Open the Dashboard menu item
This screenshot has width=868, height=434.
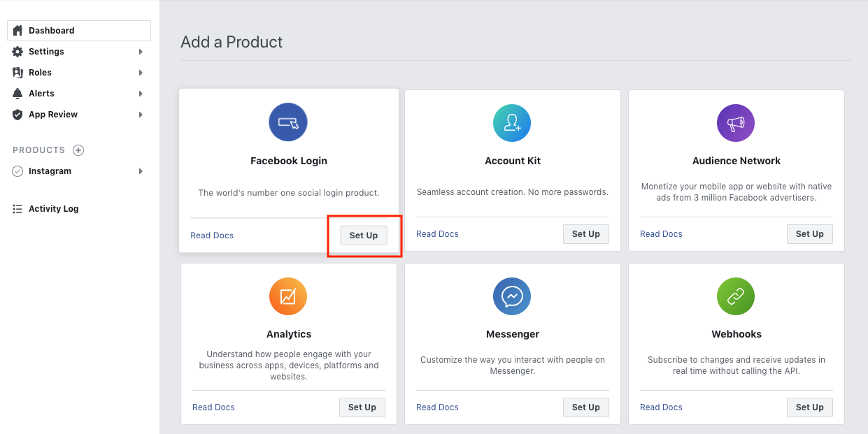pyautogui.click(x=79, y=31)
